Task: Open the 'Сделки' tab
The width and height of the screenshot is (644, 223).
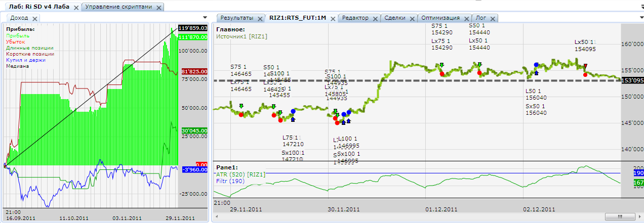Action: [395, 18]
